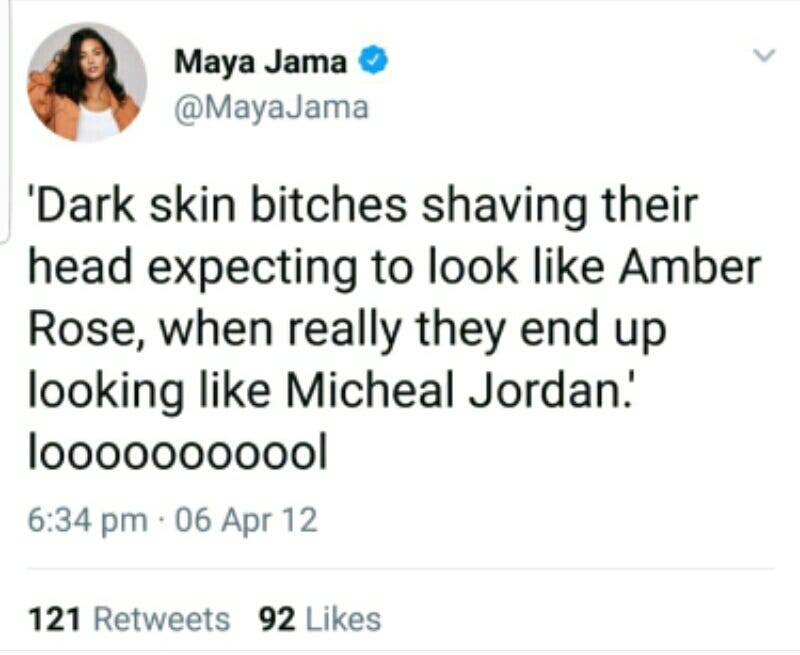Click the tweet's first line beginning 'Dark skin
Screen dimensions: 800x655
(362, 206)
